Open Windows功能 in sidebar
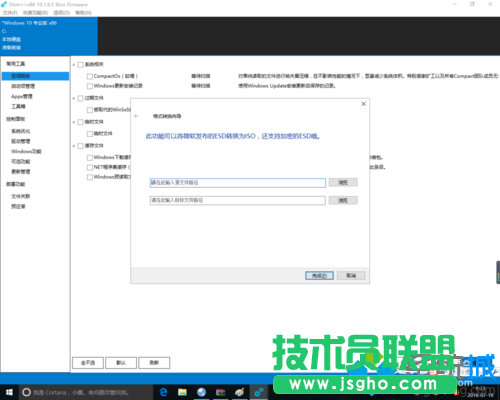The height and width of the screenshot is (400, 500). pyautogui.click(x=26, y=151)
